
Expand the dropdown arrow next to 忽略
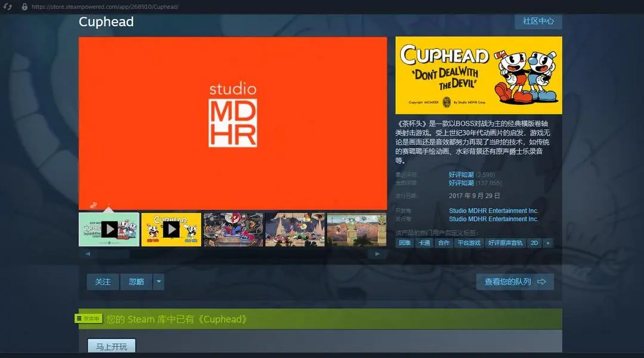[159, 282]
